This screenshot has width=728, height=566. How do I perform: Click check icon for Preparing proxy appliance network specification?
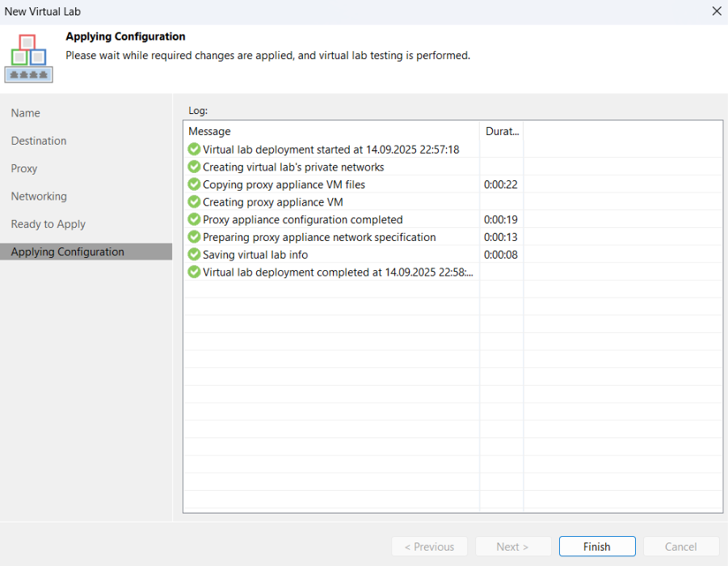tap(194, 237)
